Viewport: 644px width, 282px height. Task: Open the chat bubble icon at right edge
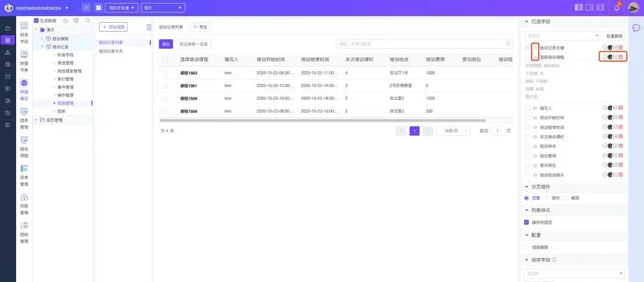[x=636, y=28]
